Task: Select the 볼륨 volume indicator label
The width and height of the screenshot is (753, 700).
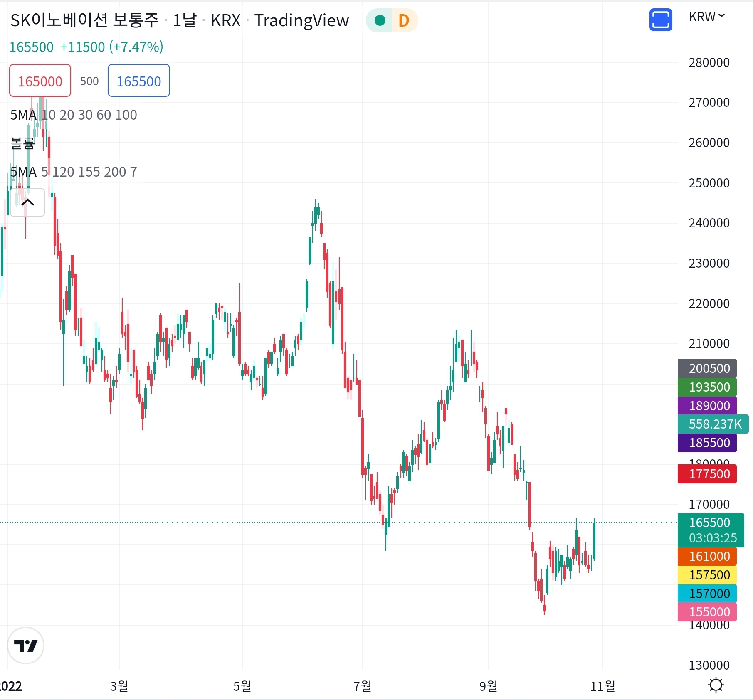Action: point(22,143)
